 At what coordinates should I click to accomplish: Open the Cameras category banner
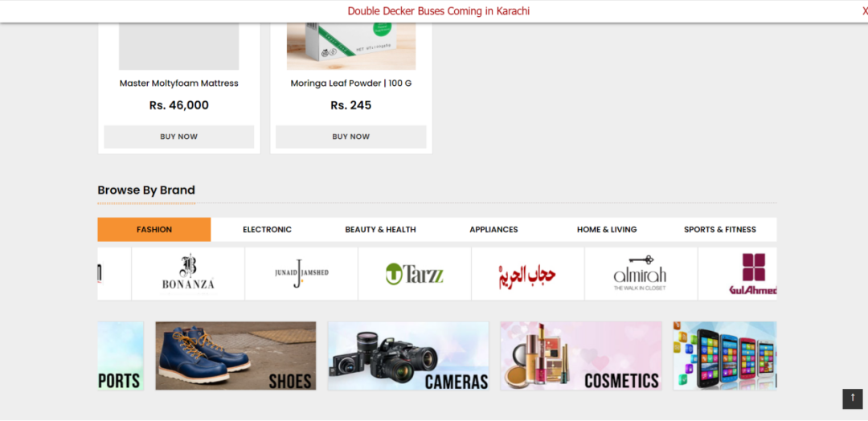pyautogui.click(x=408, y=356)
